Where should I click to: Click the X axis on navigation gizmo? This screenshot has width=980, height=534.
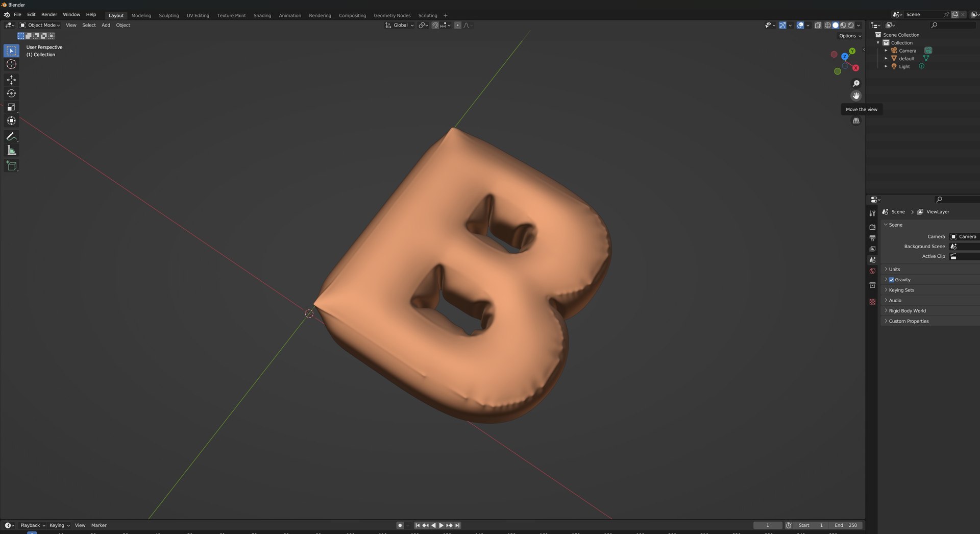click(x=855, y=68)
